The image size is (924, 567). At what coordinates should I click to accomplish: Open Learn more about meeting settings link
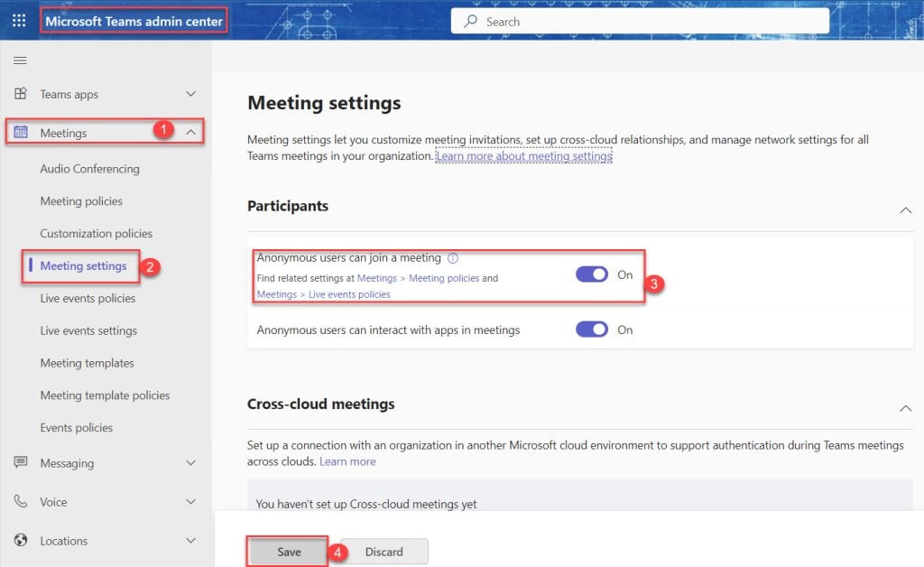(524, 156)
